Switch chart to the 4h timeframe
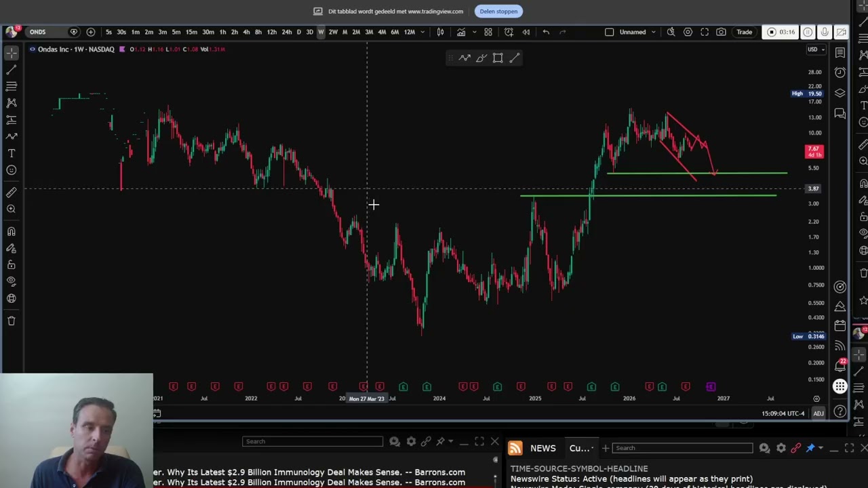 click(246, 32)
